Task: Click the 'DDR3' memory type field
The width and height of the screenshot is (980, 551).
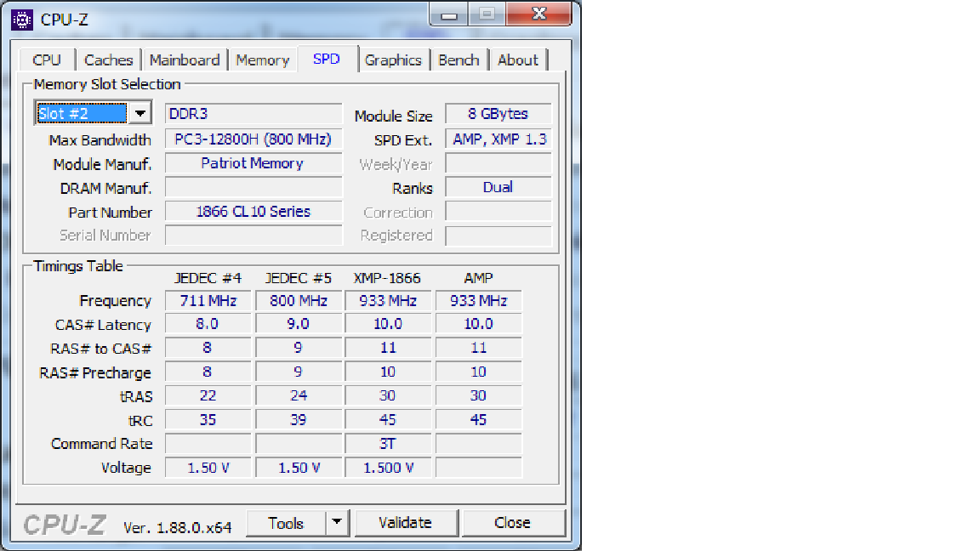Action: click(254, 114)
